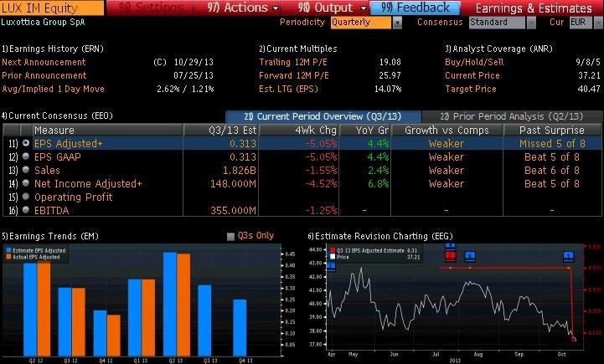Click the Net Income YoY growth 6.8%
The image size is (604, 364).
coord(378,184)
